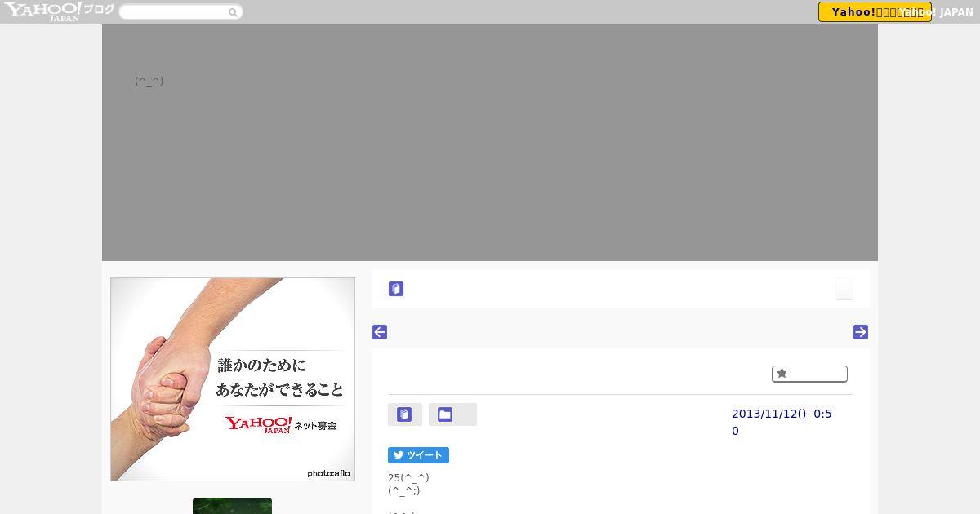This screenshot has height=514, width=980.
Task: Go to previous article arrow
Action: coord(380,332)
